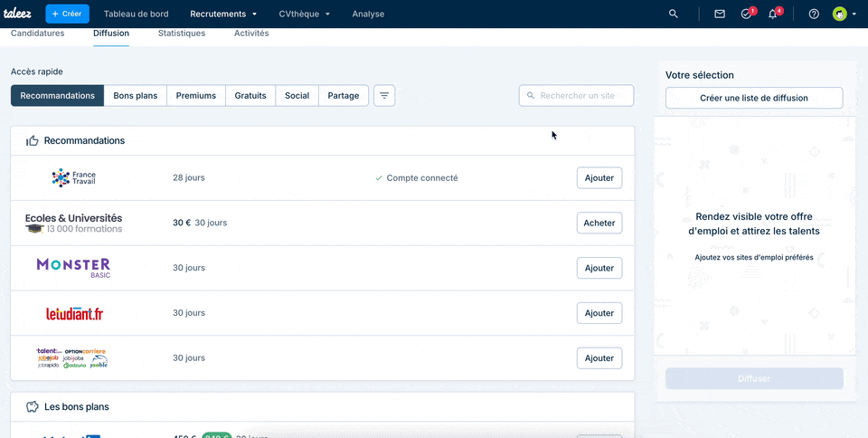The image size is (868, 438).
Task: Click the 30 € price text
Action: pyautogui.click(x=182, y=223)
